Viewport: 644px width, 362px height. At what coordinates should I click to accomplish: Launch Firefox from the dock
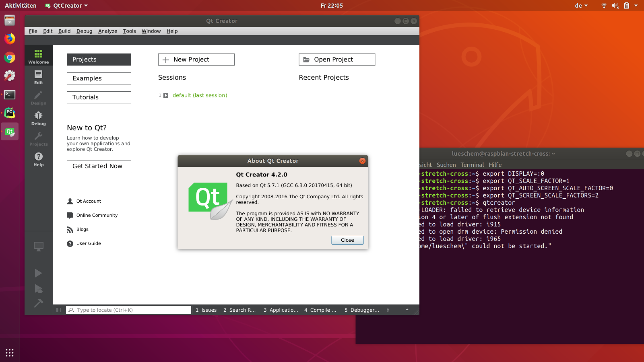click(10, 39)
